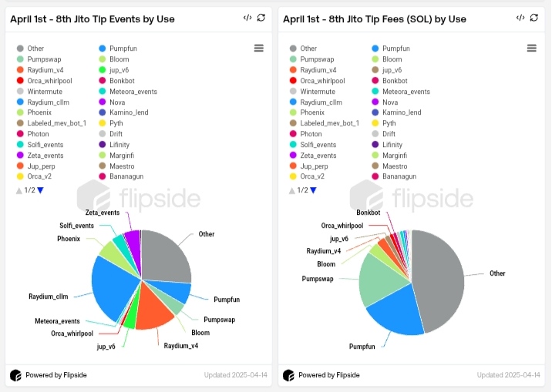Refresh the Tip Events by Use chart

coord(261,18)
